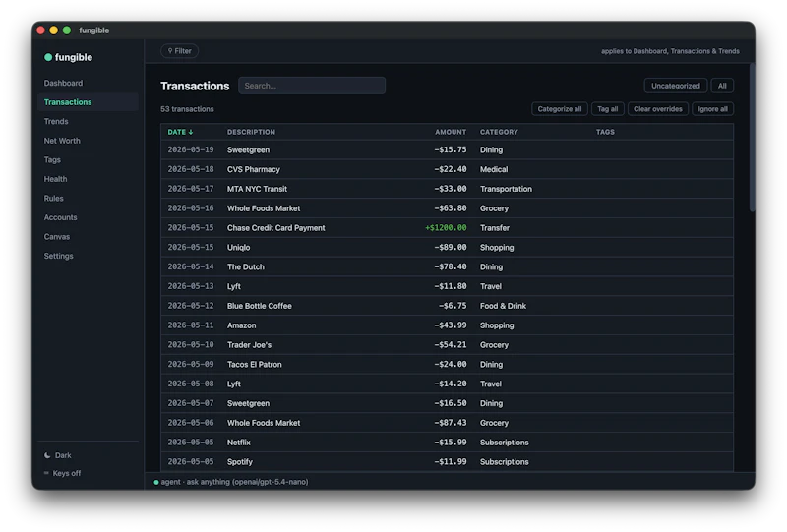This screenshot has width=787, height=532.
Task: Click the Clear overrides button
Action: point(657,109)
